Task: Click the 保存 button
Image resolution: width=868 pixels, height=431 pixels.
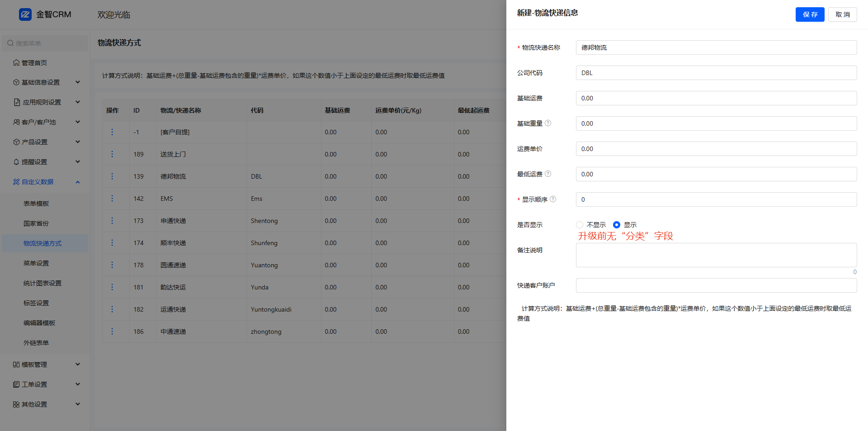Action: [x=810, y=14]
